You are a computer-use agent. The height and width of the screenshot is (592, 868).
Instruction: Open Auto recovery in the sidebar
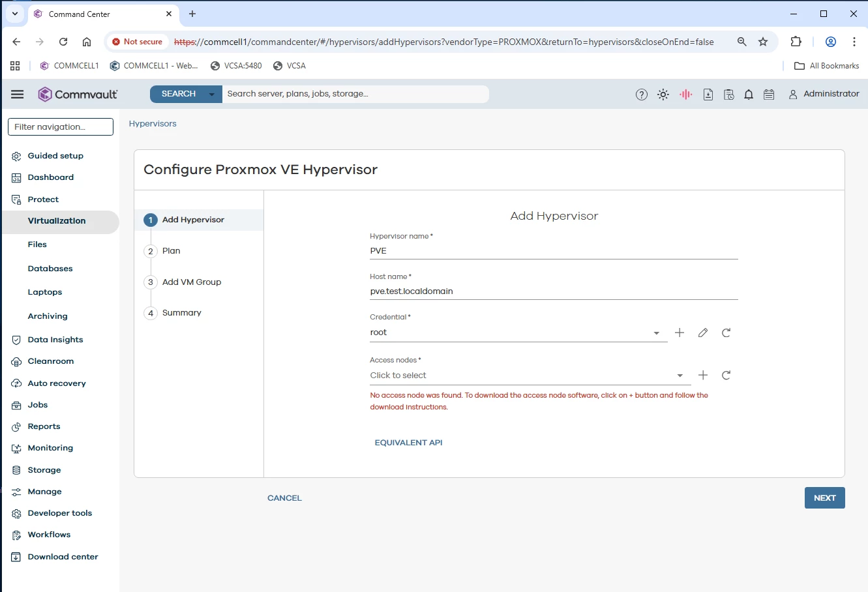point(57,383)
